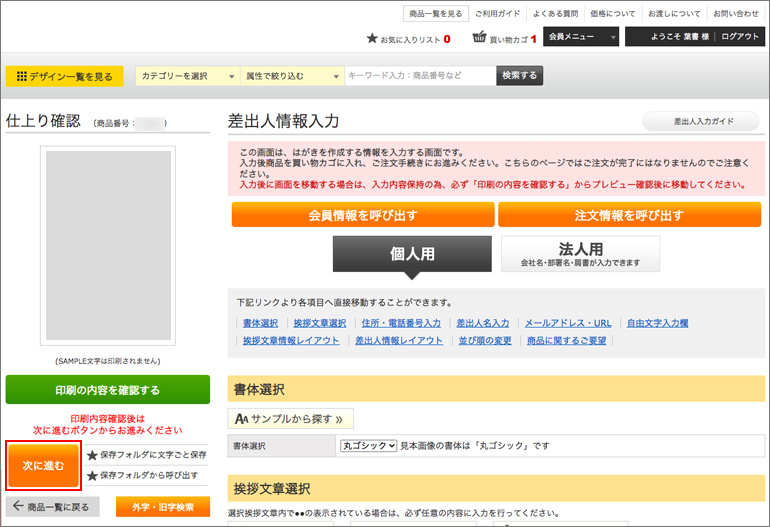The width and height of the screenshot is (770, 527).
Task: Jump to 住所・電話番号入力 link
Action: coord(401,323)
